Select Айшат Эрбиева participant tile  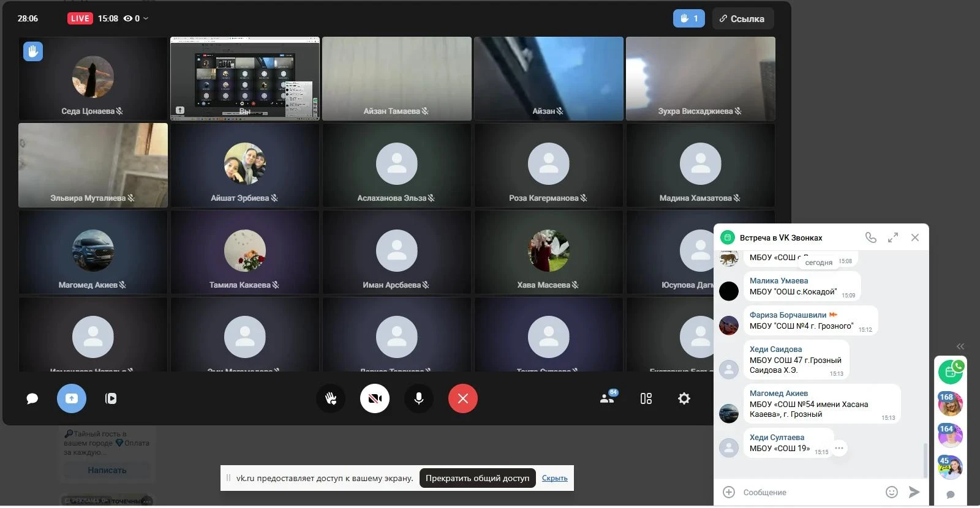coord(245,165)
